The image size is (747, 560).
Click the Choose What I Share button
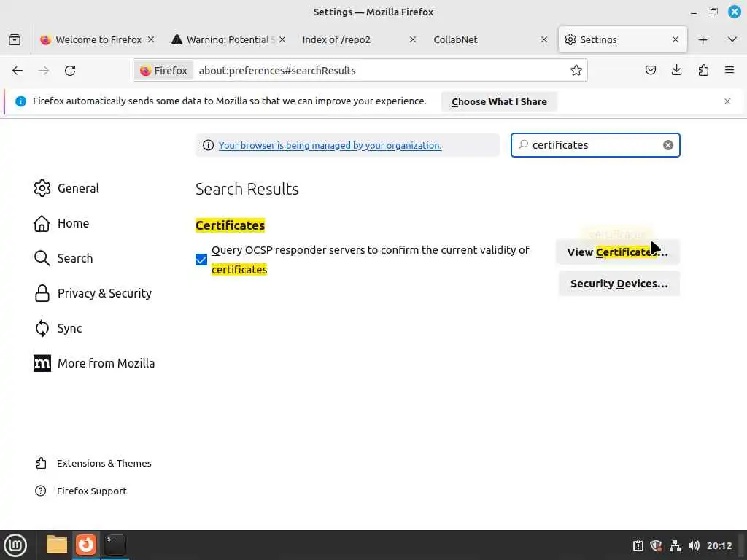499,101
